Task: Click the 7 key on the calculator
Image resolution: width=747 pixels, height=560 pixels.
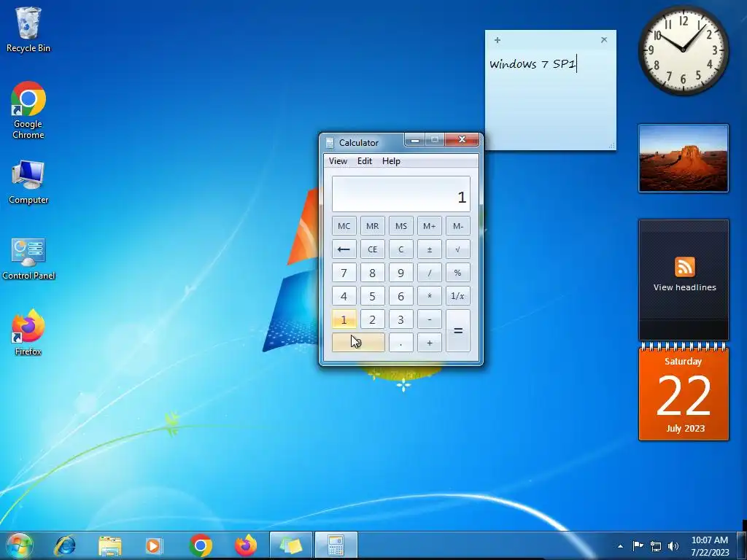Action: click(344, 273)
